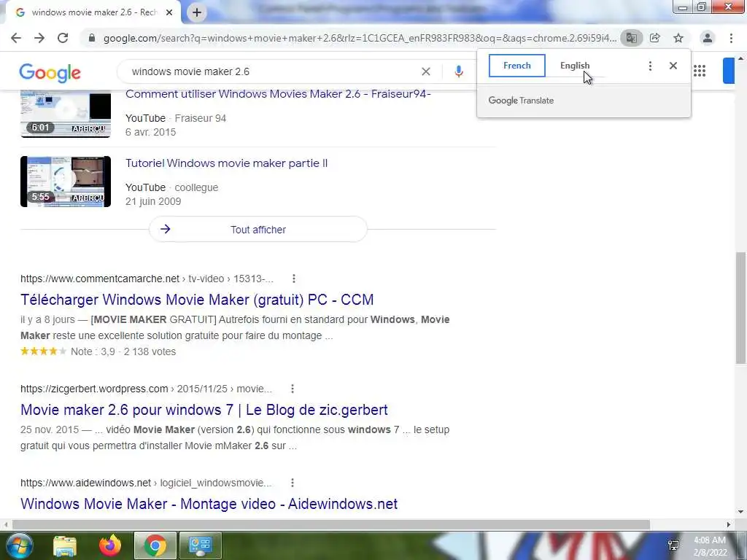Image resolution: width=747 pixels, height=560 pixels.
Task: Open the Control Panel taskbar icon
Action: [200, 545]
